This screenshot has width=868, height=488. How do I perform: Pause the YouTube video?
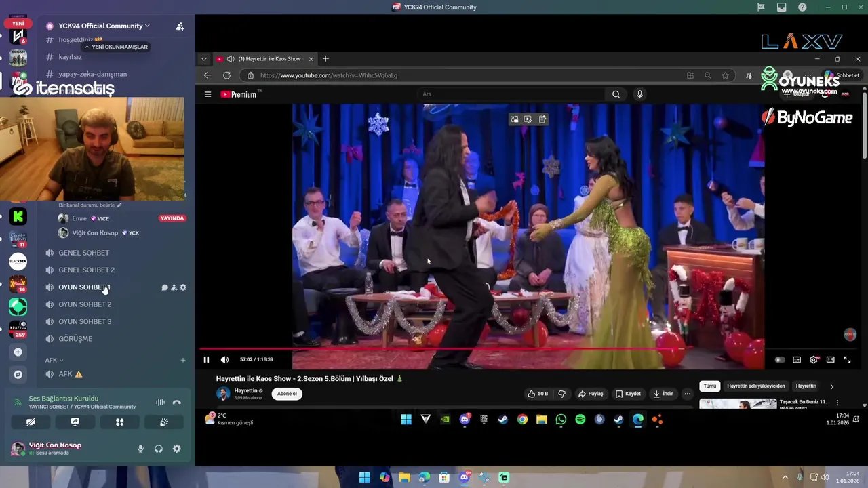coord(206,360)
